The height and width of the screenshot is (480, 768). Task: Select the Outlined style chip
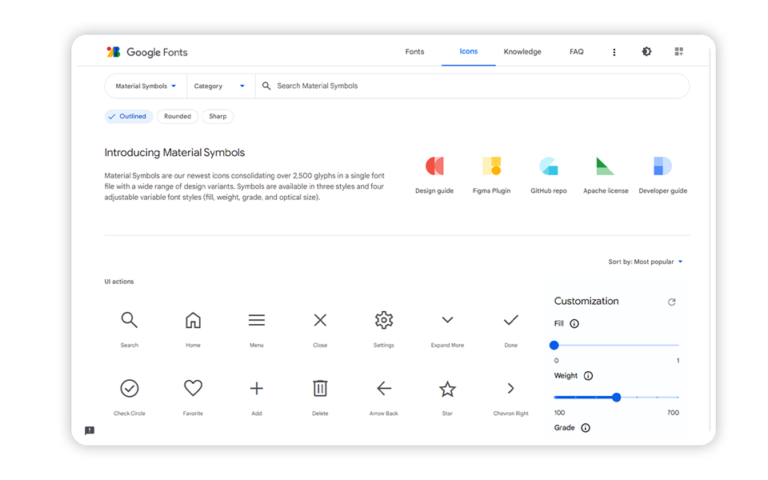point(128,117)
